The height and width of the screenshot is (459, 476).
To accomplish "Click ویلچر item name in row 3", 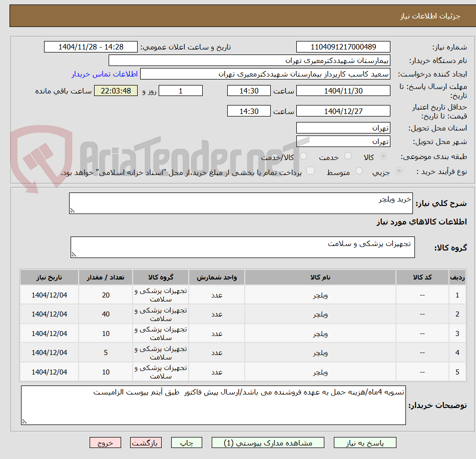I will click(320, 333).
